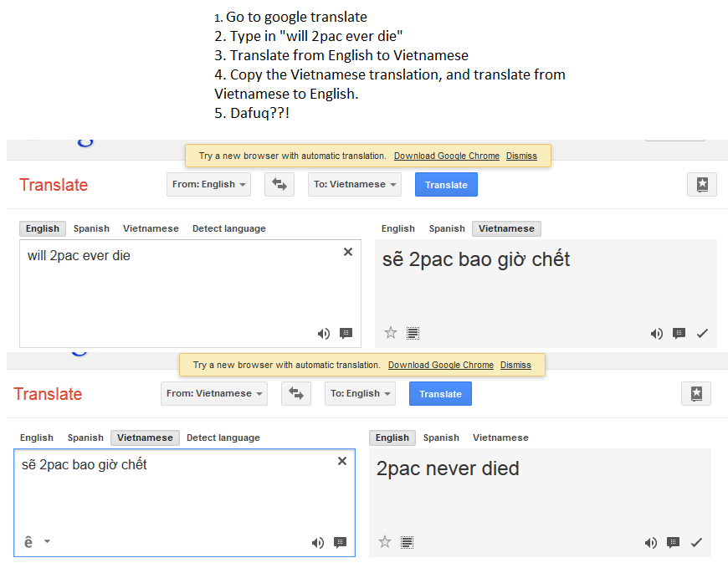Open the ê input tools icon
This screenshot has height=563, width=728.
[x=28, y=542]
